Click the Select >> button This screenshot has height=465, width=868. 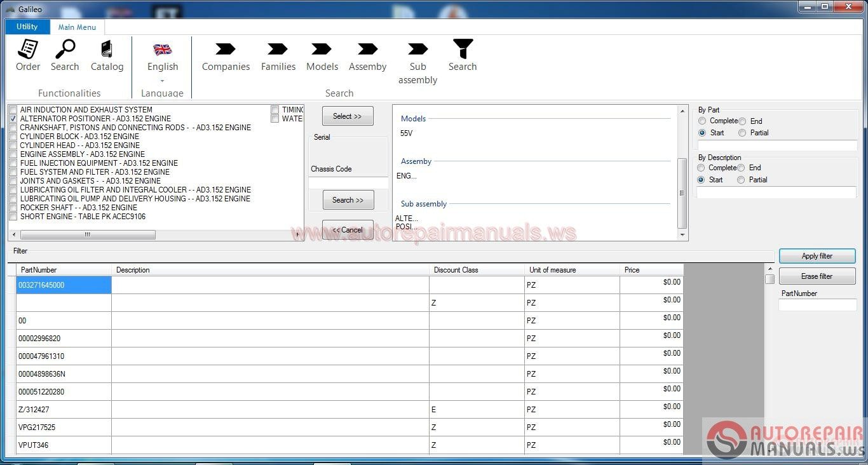click(348, 116)
